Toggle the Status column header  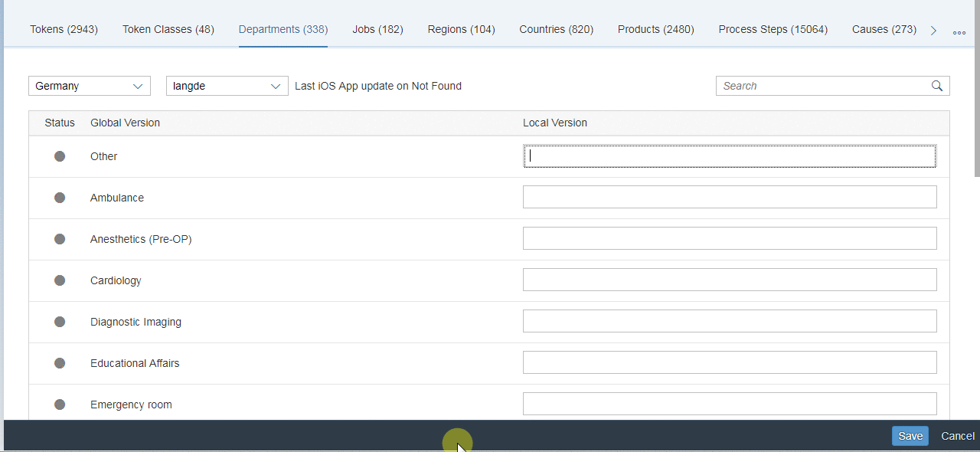click(60, 123)
